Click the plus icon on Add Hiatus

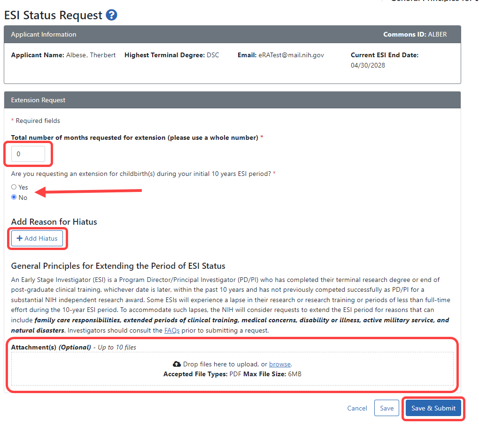coord(19,238)
